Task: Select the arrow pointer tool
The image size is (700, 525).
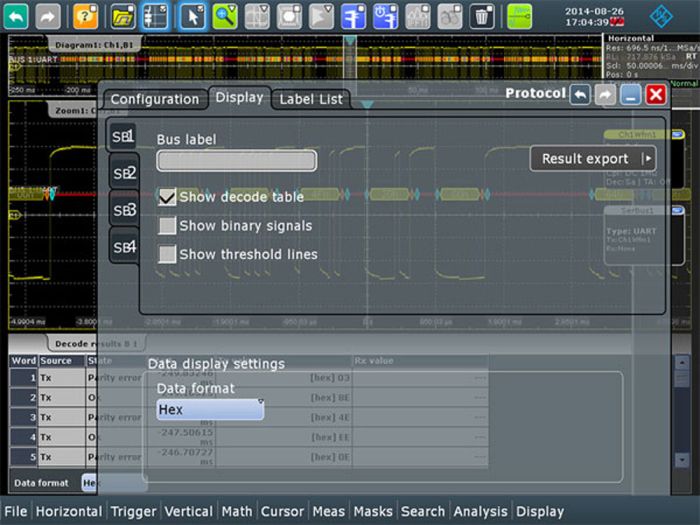Action: (x=193, y=17)
